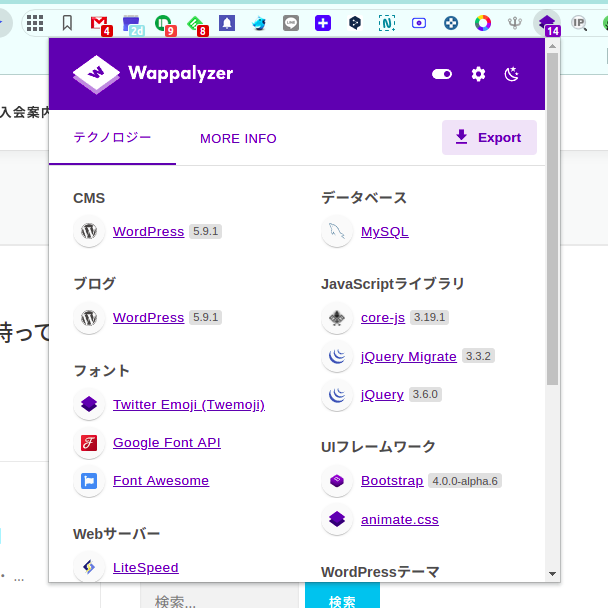
Task: Click the LINE chat bubble extension icon
Action: pyautogui.click(x=291, y=23)
